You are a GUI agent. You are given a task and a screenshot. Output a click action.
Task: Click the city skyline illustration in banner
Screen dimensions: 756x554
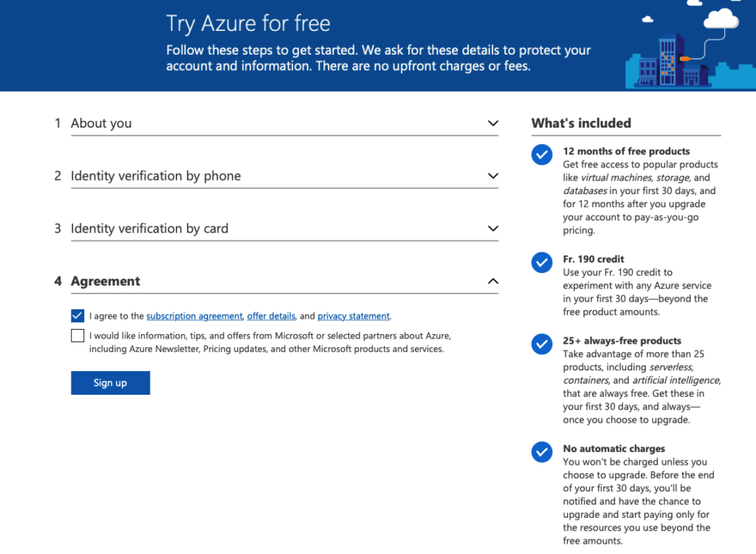[667, 62]
